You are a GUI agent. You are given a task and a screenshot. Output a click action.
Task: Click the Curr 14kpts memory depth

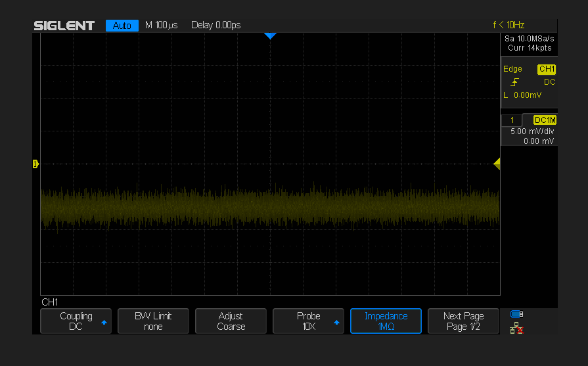click(x=530, y=48)
